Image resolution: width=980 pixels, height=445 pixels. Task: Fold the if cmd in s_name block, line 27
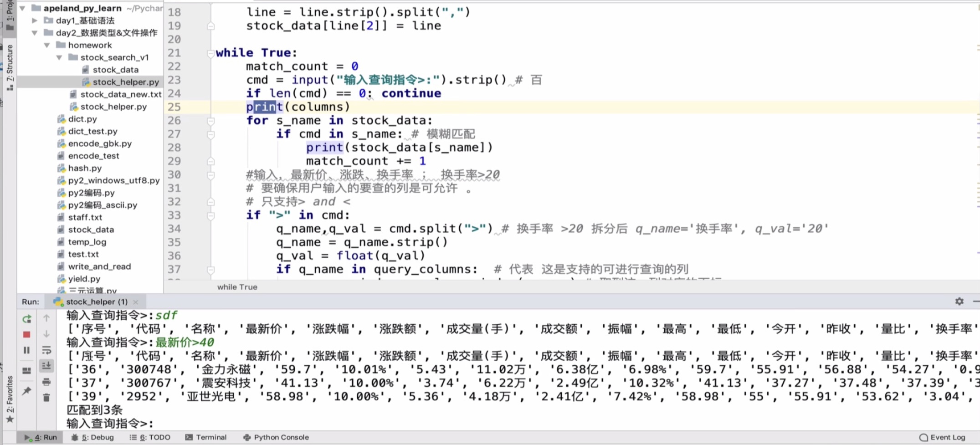(210, 135)
